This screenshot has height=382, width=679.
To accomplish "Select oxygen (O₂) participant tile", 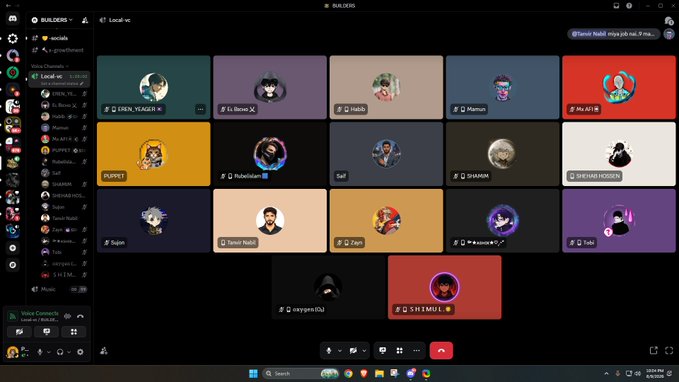I will (328, 287).
